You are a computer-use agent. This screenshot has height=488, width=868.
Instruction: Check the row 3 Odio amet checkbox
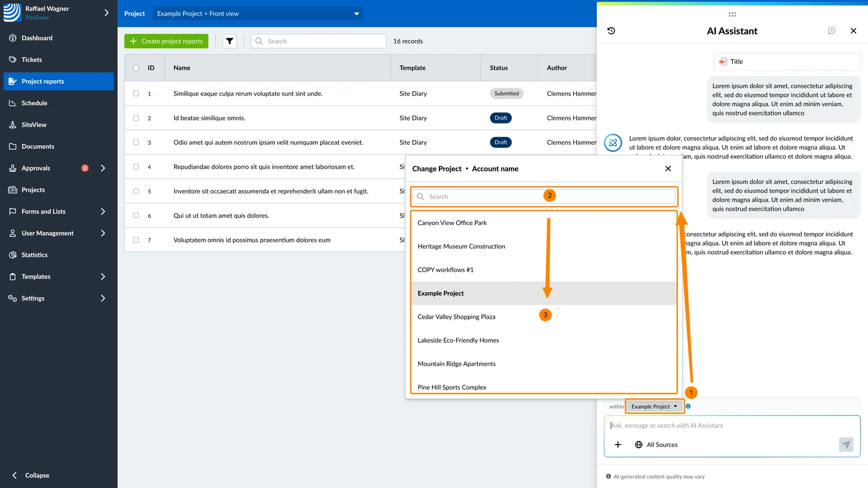coord(136,142)
